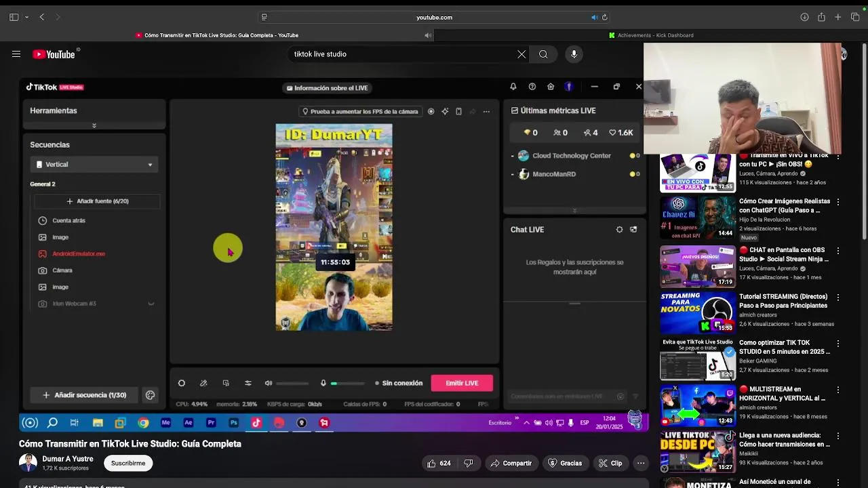Image resolution: width=868 pixels, height=488 pixels.
Task: Click the phone orientation icon above preview
Action: (x=458, y=111)
